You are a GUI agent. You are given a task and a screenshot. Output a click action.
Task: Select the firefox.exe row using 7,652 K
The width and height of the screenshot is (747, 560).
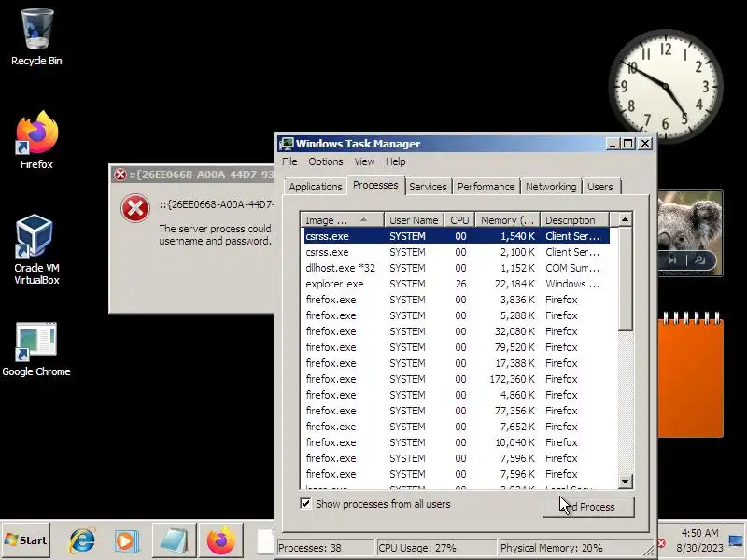[457, 427]
